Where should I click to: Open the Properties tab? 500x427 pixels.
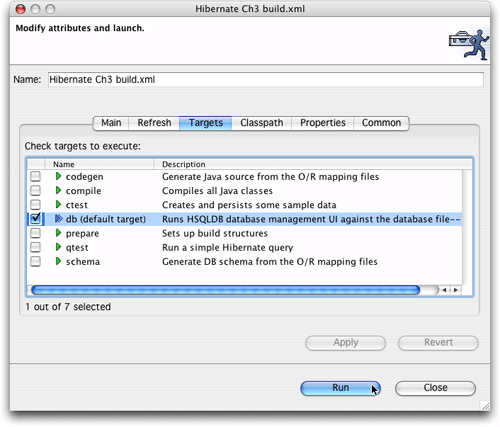pyautogui.click(x=323, y=123)
